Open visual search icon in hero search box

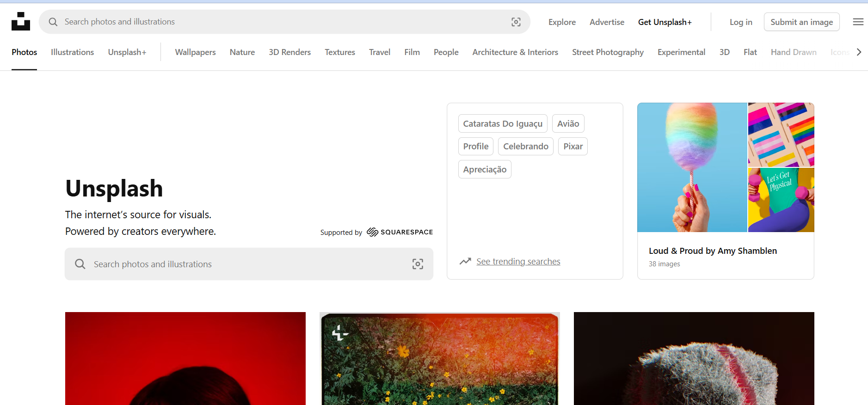click(x=418, y=264)
